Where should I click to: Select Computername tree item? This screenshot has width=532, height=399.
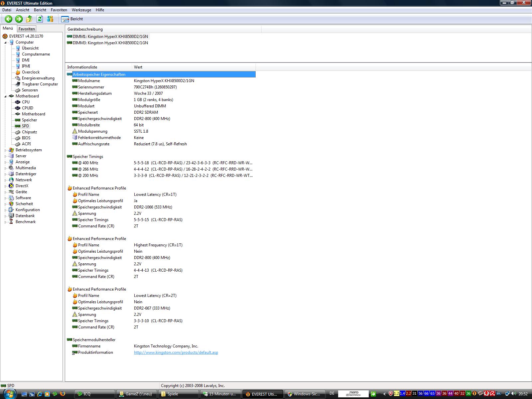tap(36, 54)
